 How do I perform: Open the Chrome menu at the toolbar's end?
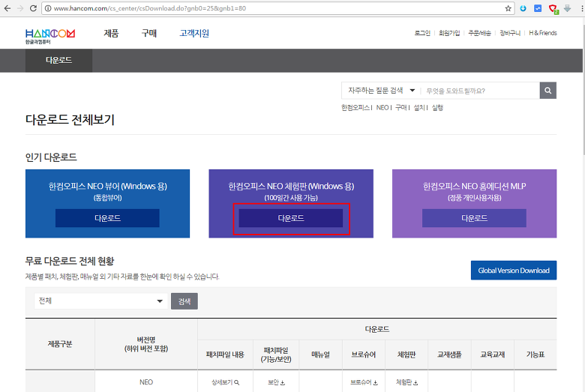582,8
